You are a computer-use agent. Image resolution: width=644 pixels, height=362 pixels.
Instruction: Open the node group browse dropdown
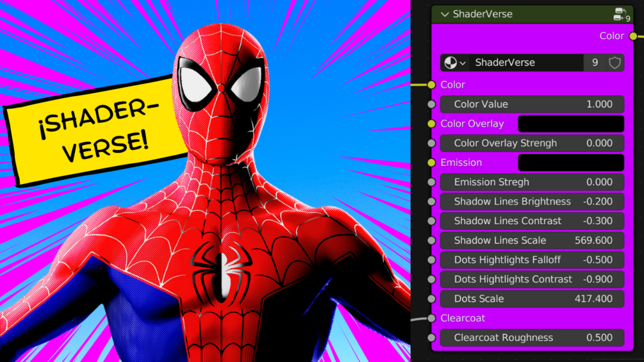tap(455, 63)
